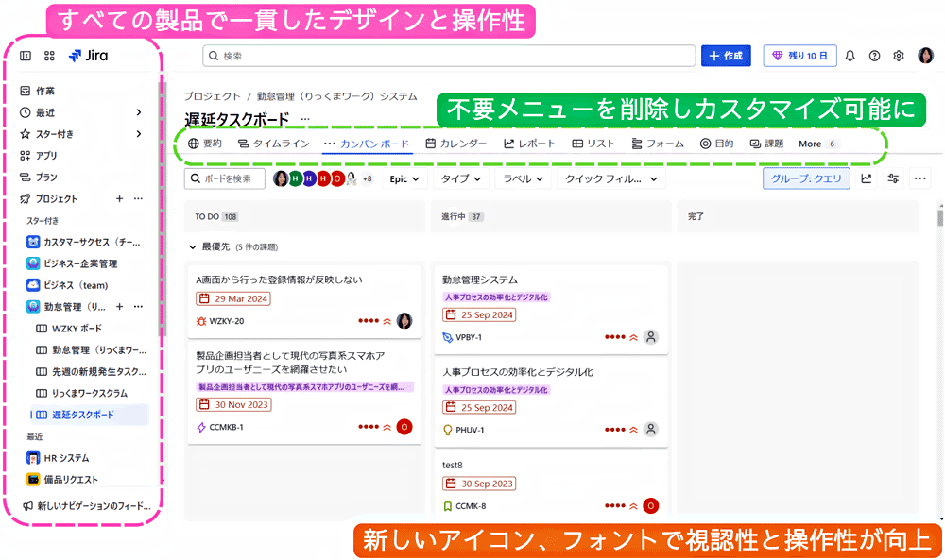
Task: Click the 勤怠管理 system breadcrumb link
Action: (337, 96)
